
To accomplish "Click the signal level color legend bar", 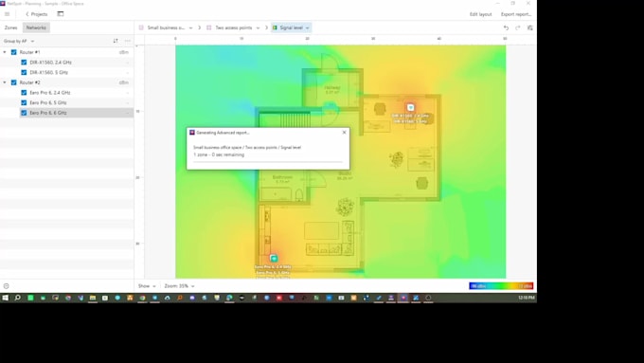I will 501,286.
